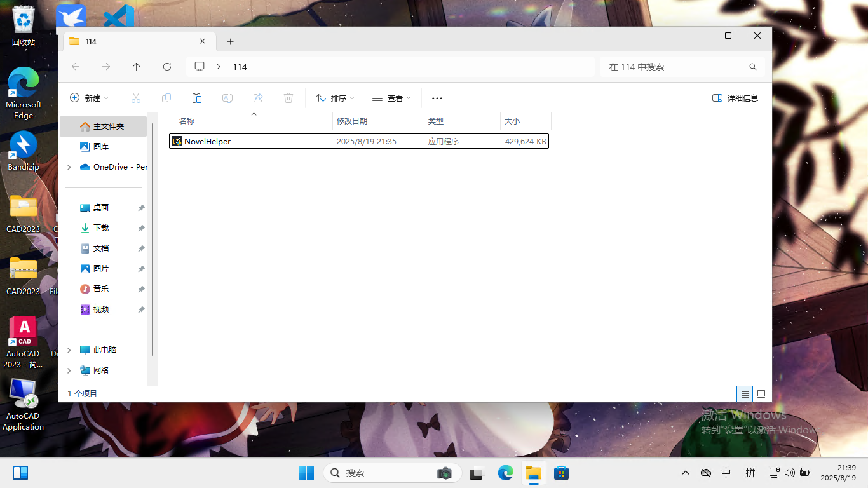The width and height of the screenshot is (868, 488).
Task: Toggle the 详细信息 details pane
Action: pos(735,98)
